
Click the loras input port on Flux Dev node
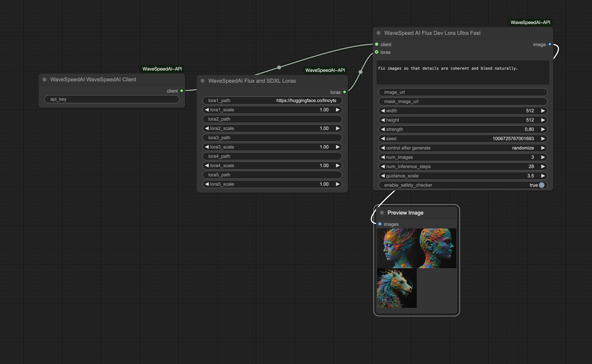377,52
